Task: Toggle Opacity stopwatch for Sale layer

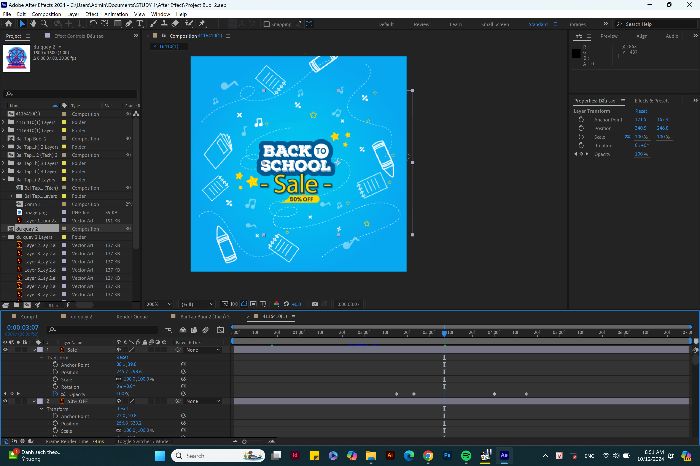Action: (x=55, y=394)
